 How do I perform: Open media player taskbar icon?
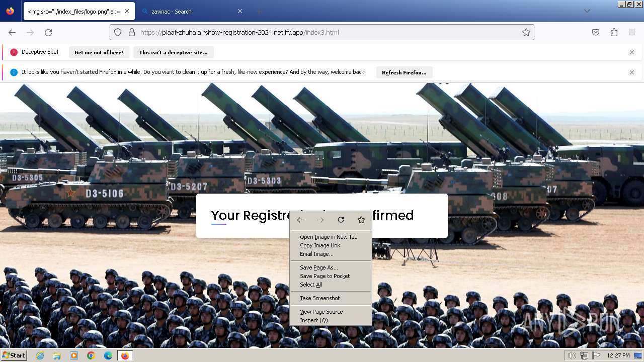pyautogui.click(x=74, y=355)
